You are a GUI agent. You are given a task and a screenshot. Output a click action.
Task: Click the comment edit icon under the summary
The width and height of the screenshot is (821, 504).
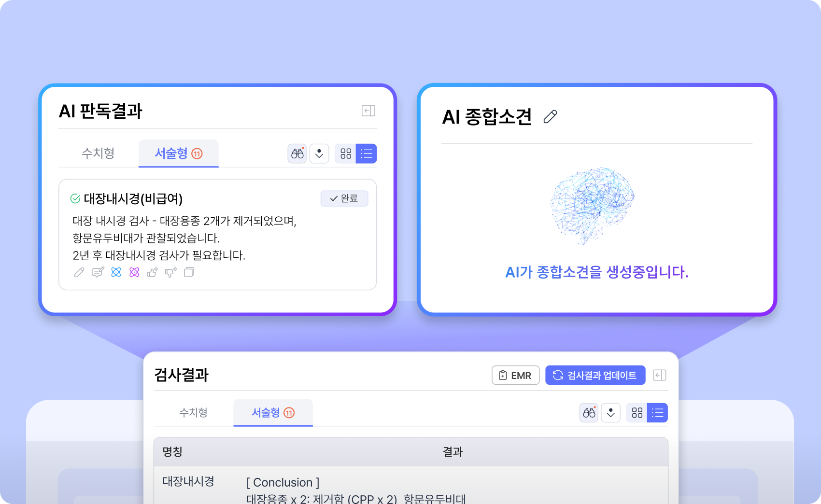tap(98, 272)
